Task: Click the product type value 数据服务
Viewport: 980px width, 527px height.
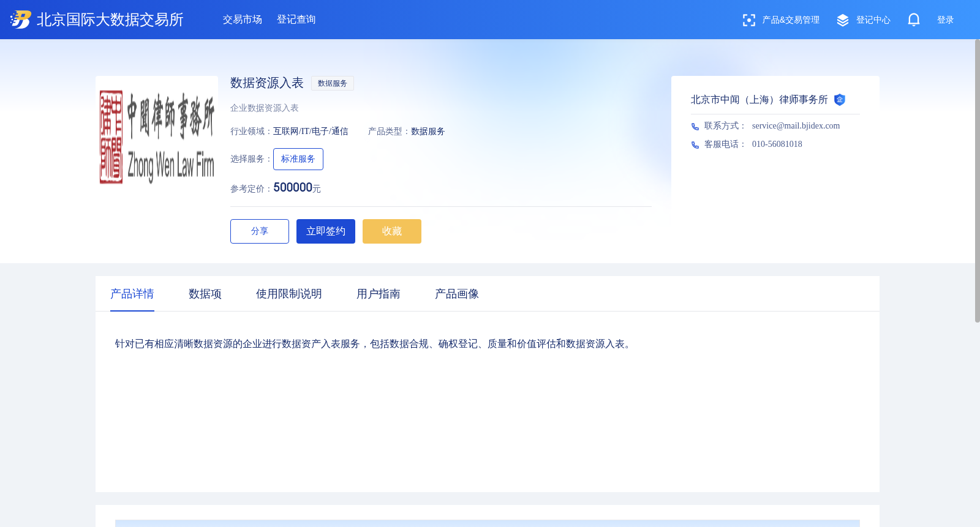Action: point(428,132)
